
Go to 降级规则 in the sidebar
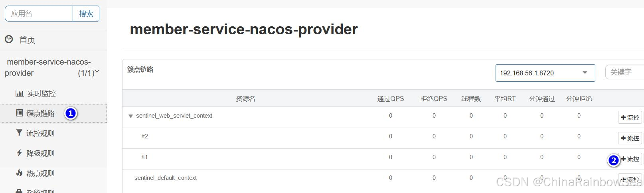click(40, 153)
